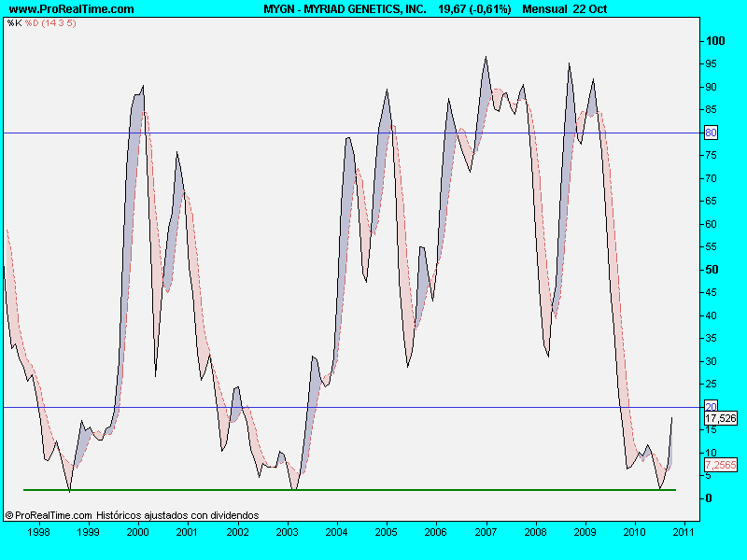Click the 2000 year label

coord(137,532)
